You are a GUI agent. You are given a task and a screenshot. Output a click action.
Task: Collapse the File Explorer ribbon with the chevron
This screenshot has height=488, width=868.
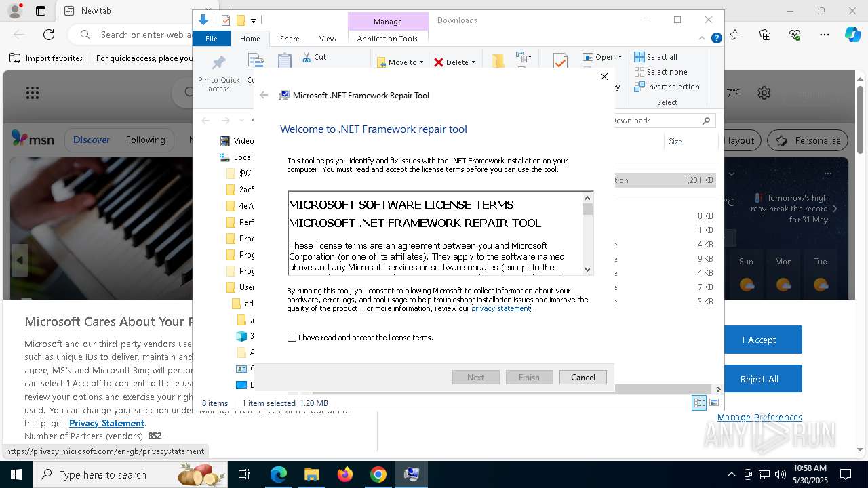pos(703,39)
